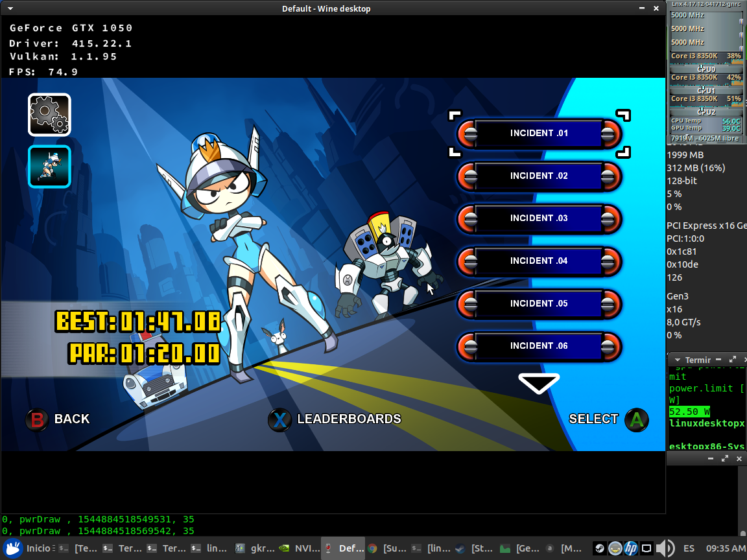Open the Wine desktop window menu arrow
The height and width of the screenshot is (560, 747).
tap(10, 8)
